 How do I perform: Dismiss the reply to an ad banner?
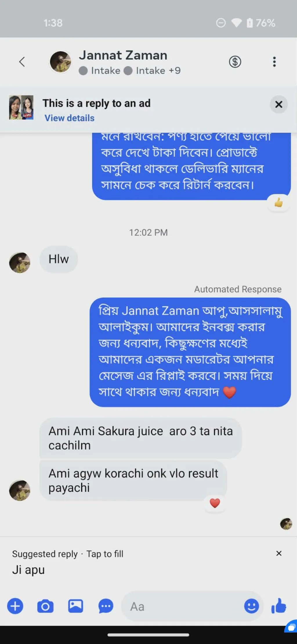coord(279,104)
